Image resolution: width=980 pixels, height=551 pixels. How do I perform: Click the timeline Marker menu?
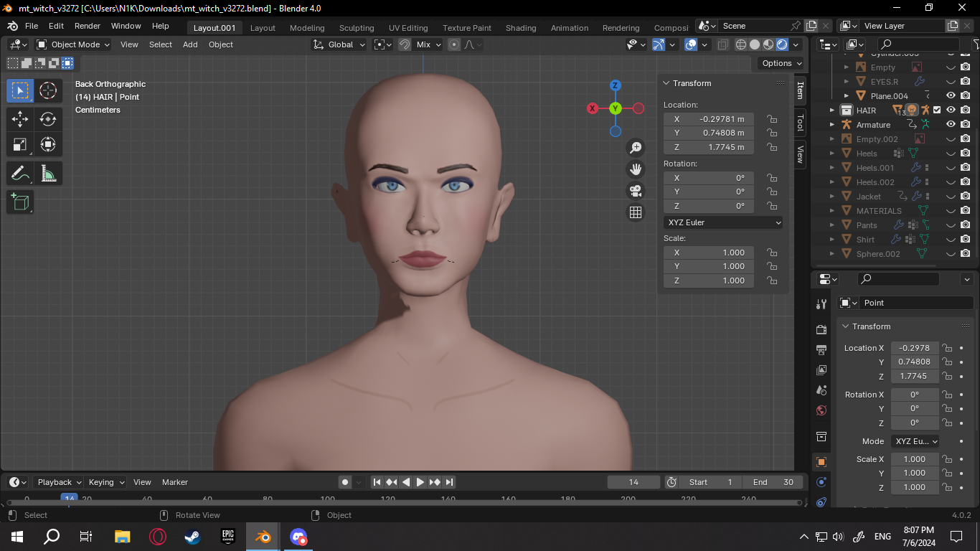pos(174,482)
